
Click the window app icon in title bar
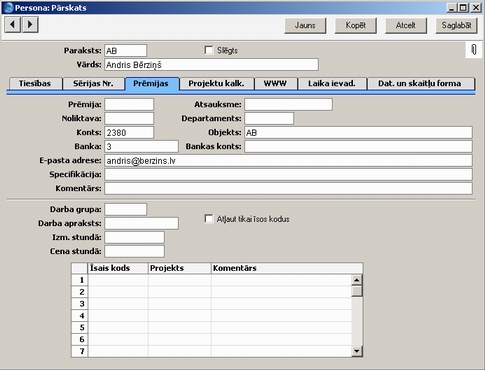click(x=8, y=7)
